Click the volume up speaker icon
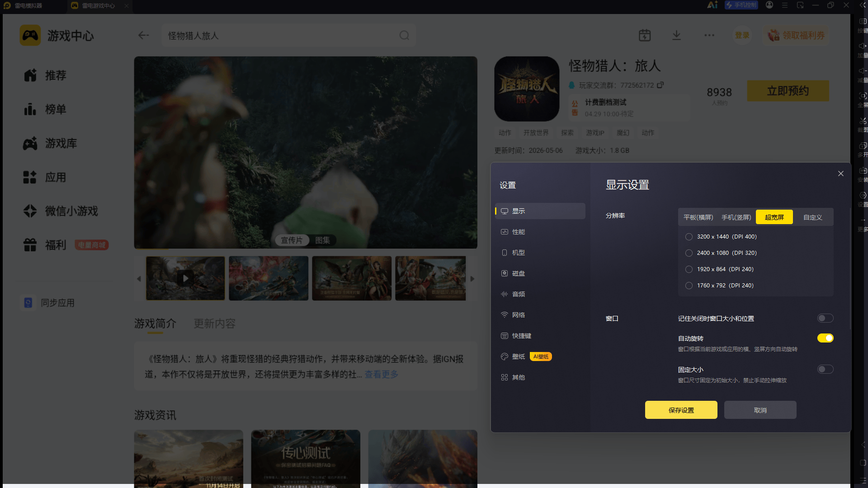Screen dimensions: 868x488 [863, 46]
